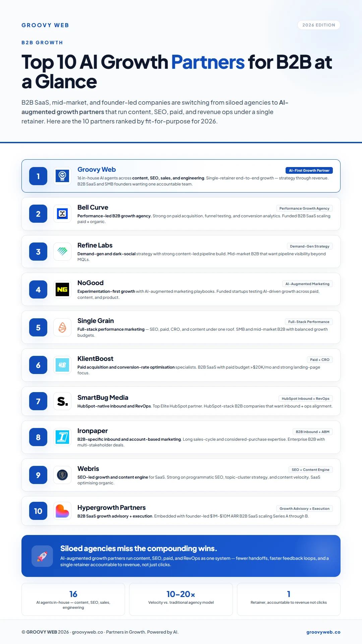This screenshot has height=644, width=362.
Task: Click the Single Grain logo icon
Action: click(x=62, y=327)
